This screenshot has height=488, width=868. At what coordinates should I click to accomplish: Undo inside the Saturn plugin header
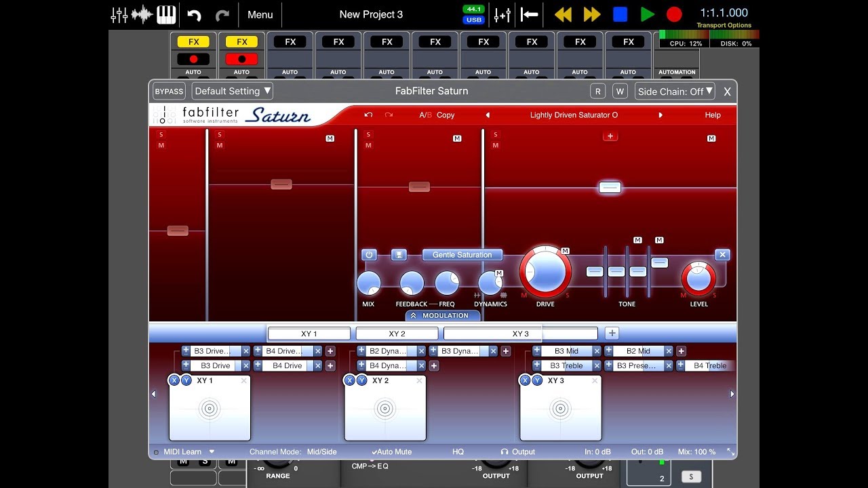click(368, 115)
